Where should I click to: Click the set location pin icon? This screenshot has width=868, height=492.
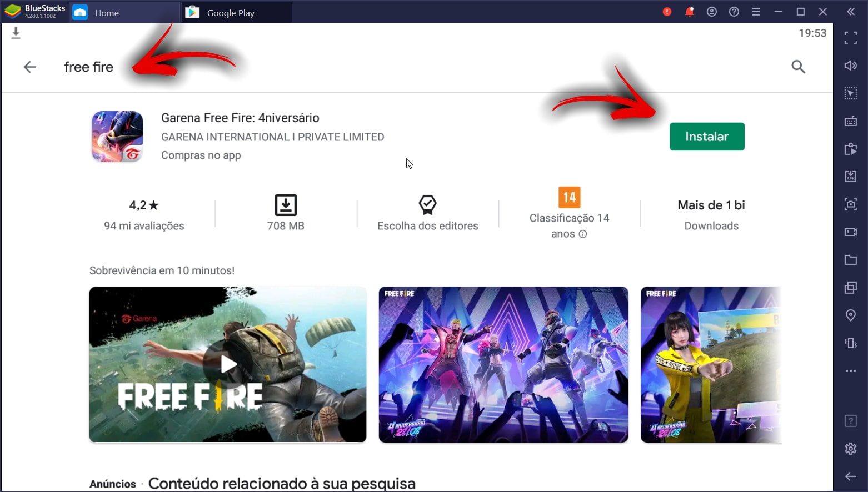click(x=851, y=315)
